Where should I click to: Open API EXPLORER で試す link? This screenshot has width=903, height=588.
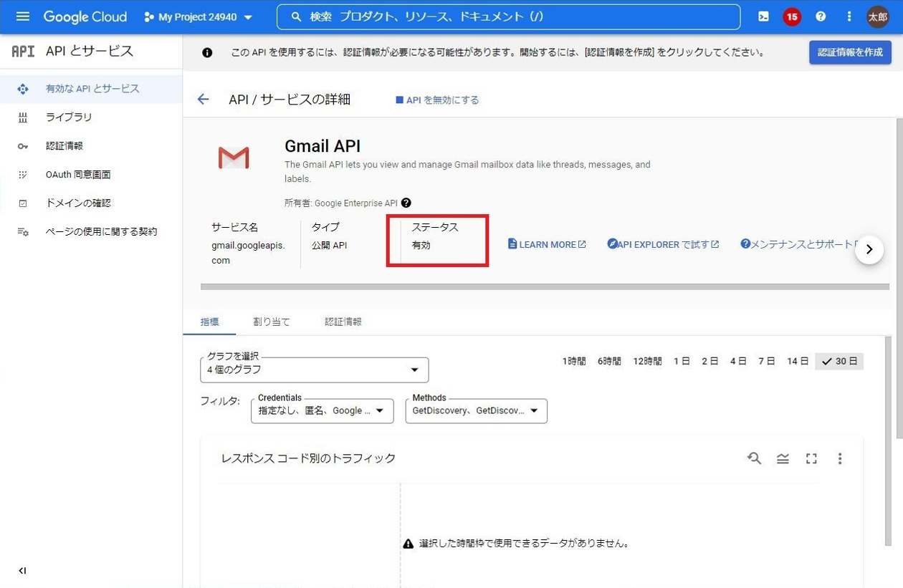click(663, 244)
